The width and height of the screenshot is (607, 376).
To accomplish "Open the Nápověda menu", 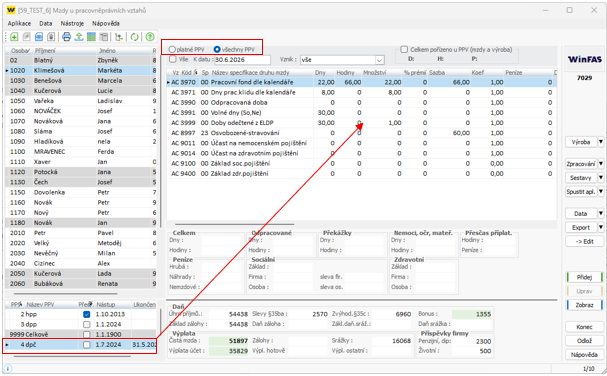I will (106, 23).
